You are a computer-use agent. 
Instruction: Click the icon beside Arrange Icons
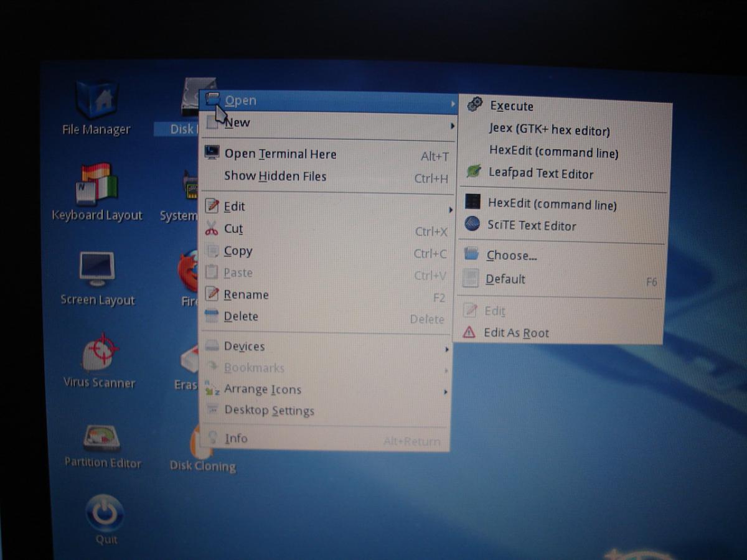212,389
